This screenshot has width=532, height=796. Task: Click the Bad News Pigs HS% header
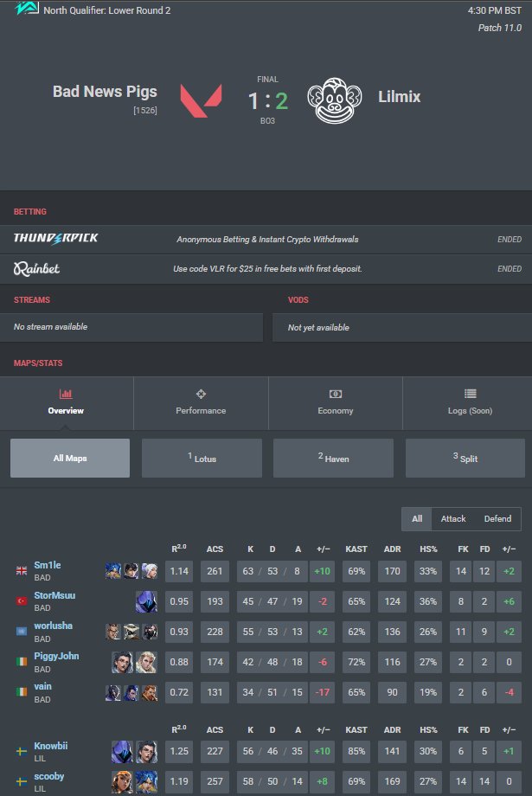(428, 549)
